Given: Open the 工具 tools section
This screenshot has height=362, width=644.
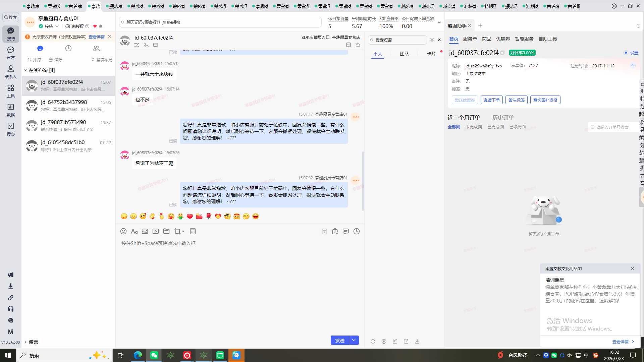Looking at the screenshot, I should pos(11,91).
